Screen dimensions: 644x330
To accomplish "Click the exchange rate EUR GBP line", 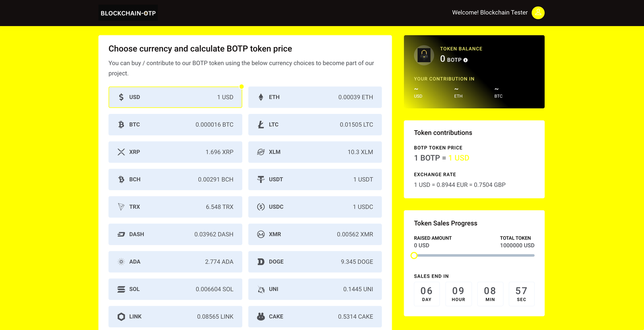I will tap(460, 185).
